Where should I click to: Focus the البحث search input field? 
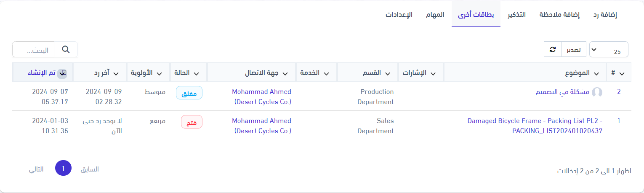[x=34, y=50]
